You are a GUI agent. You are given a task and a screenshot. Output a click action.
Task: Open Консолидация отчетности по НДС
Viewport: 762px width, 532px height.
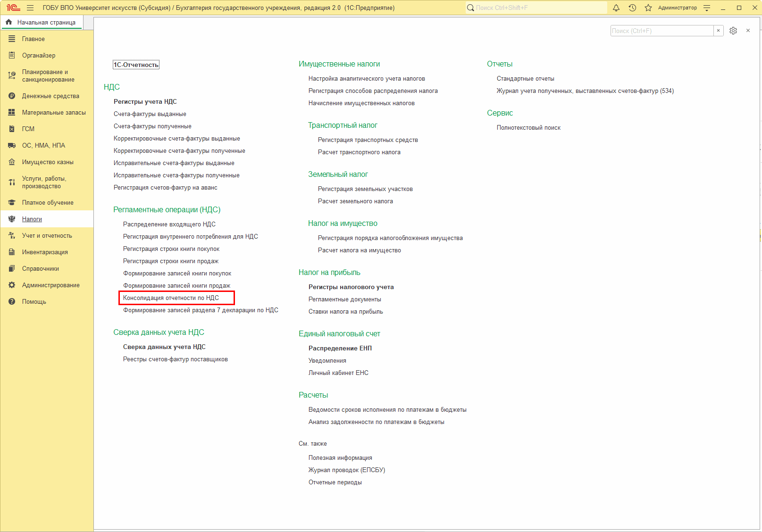[x=171, y=298]
